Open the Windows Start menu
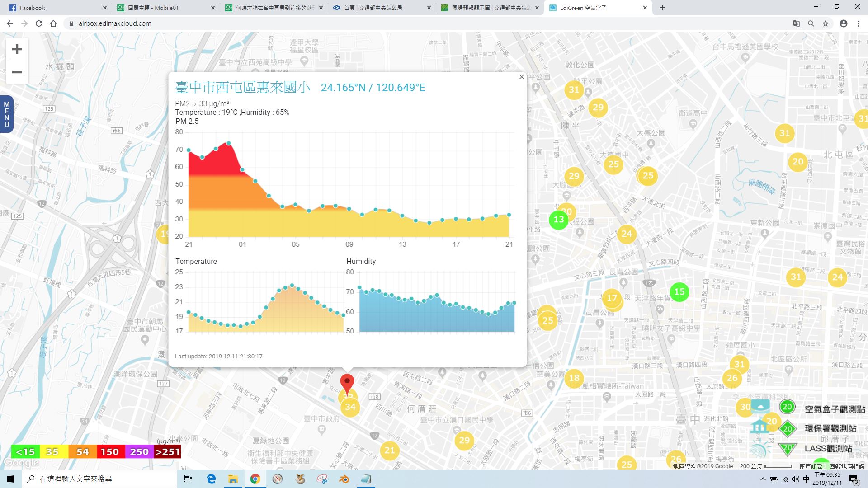 pos(11,479)
